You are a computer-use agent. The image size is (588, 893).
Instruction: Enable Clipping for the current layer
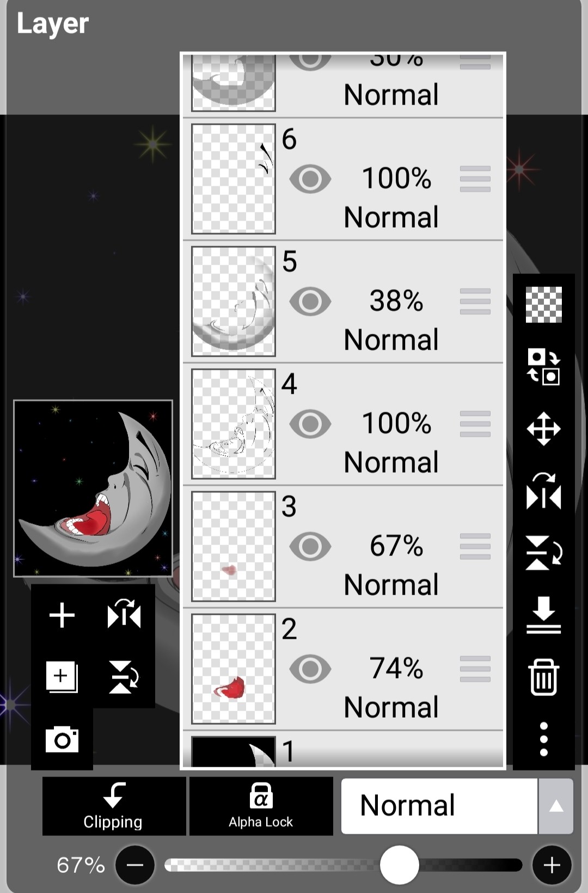point(114,806)
